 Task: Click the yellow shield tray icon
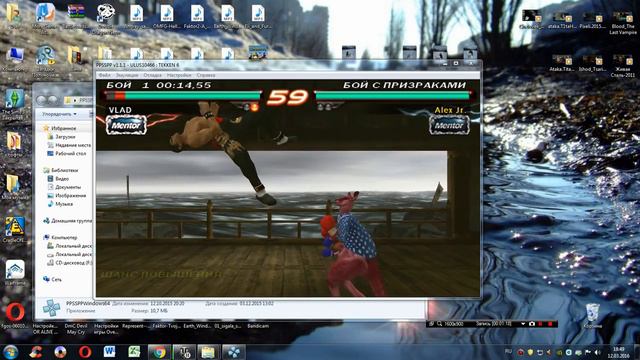[x=530, y=352]
